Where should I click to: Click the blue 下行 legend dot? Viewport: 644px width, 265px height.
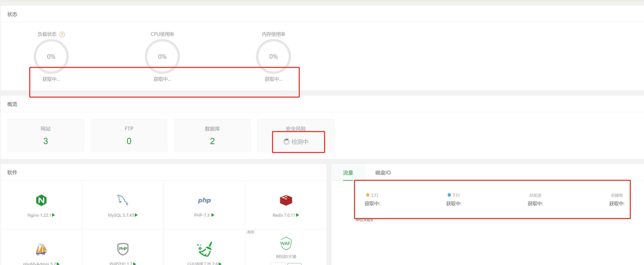pyautogui.click(x=449, y=195)
